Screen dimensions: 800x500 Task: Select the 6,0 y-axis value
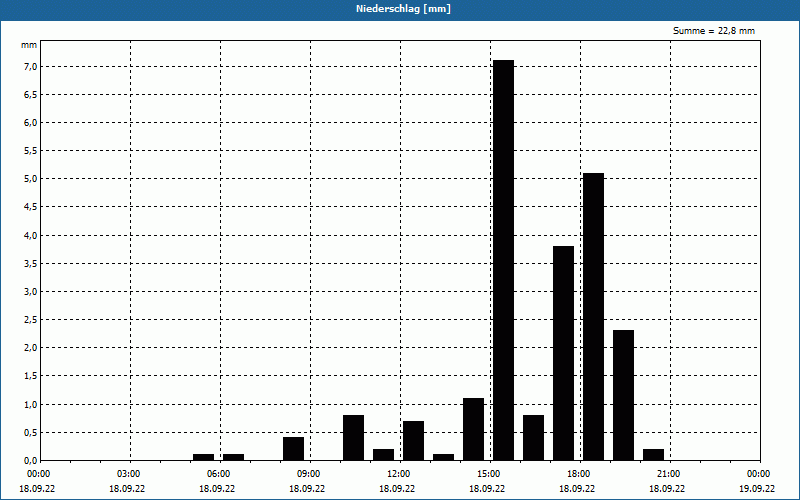point(30,122)
